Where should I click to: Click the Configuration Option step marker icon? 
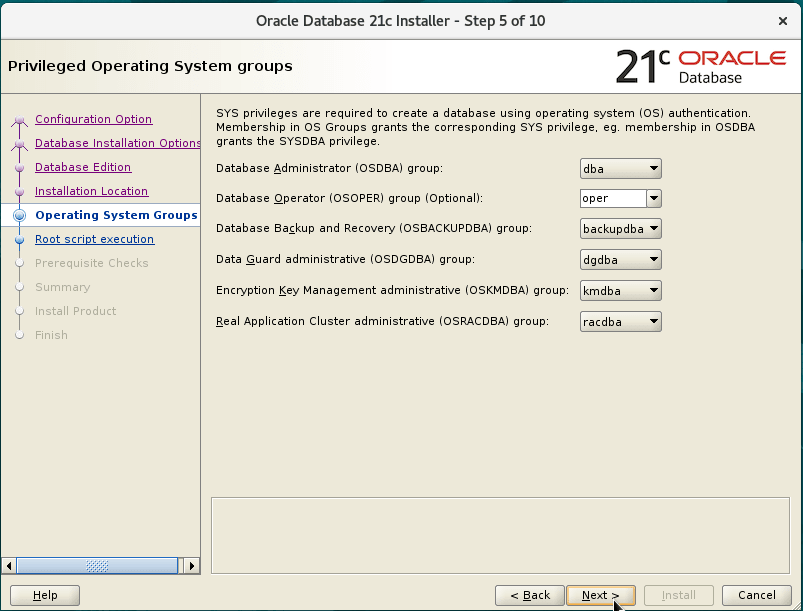pos(19,120)
